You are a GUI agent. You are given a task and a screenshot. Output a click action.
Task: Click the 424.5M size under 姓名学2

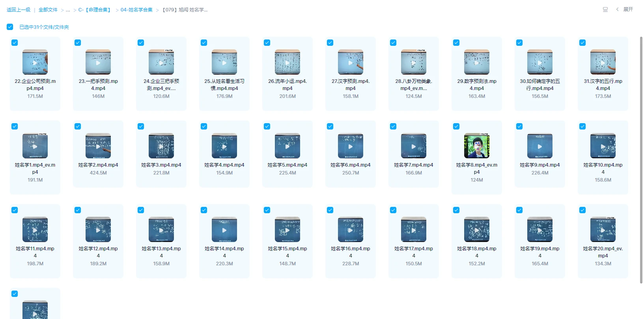98,173
